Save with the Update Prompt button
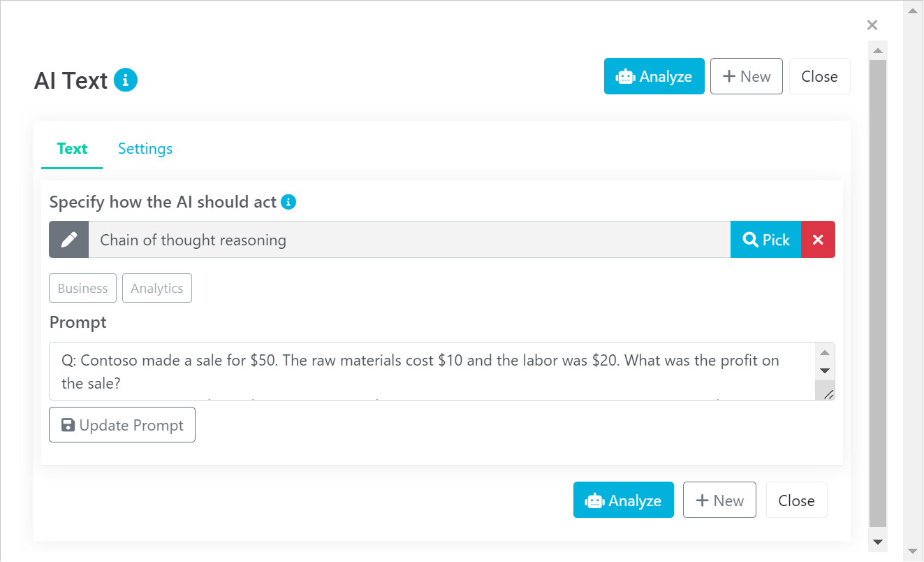Image resolution: width=924 pixels, height=562 pixels. (122, 425)
